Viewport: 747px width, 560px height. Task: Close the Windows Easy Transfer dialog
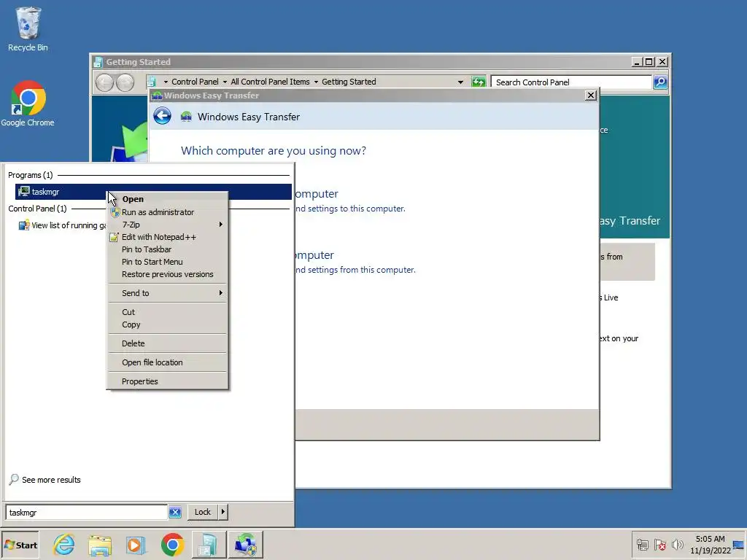coord(591,96)
